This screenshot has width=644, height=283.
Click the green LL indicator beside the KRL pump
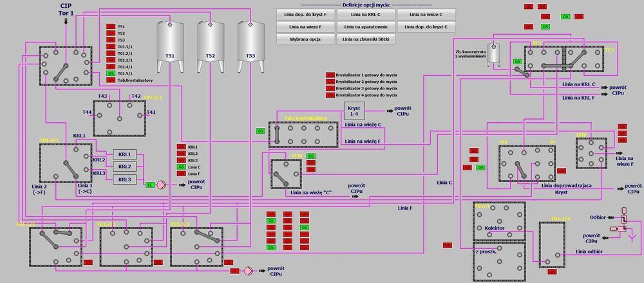click(150, 185)
